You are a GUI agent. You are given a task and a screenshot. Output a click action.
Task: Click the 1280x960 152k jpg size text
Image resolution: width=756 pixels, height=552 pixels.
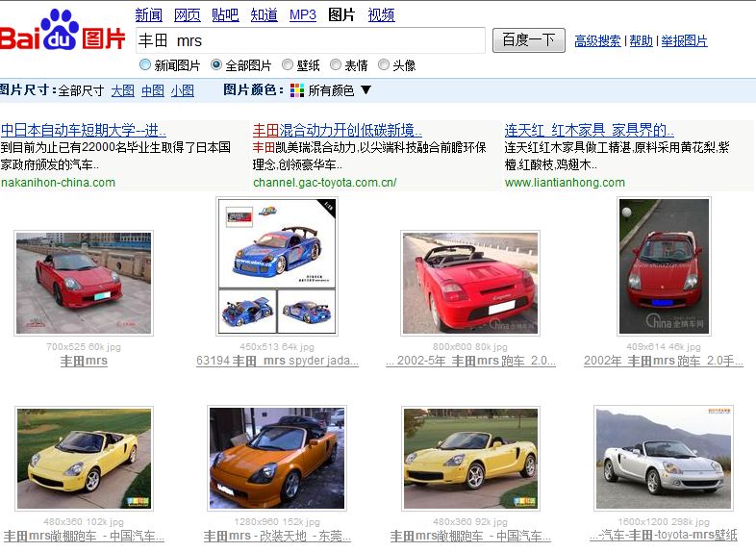[277, 521]
